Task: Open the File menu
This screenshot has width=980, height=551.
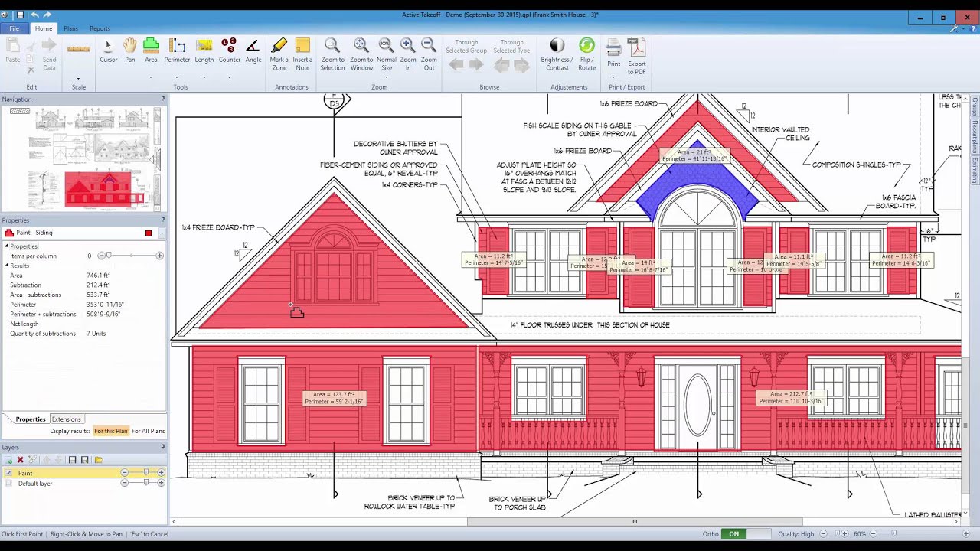Action: click(14, 28)
